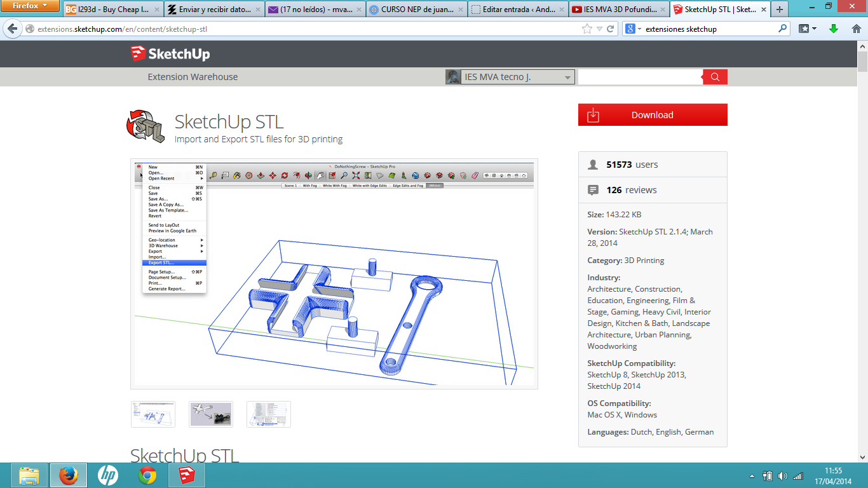This screenshot has height=488, width=868.
Task: Launch Google Chrome from taskbar
Action: (x=147, y=475)
